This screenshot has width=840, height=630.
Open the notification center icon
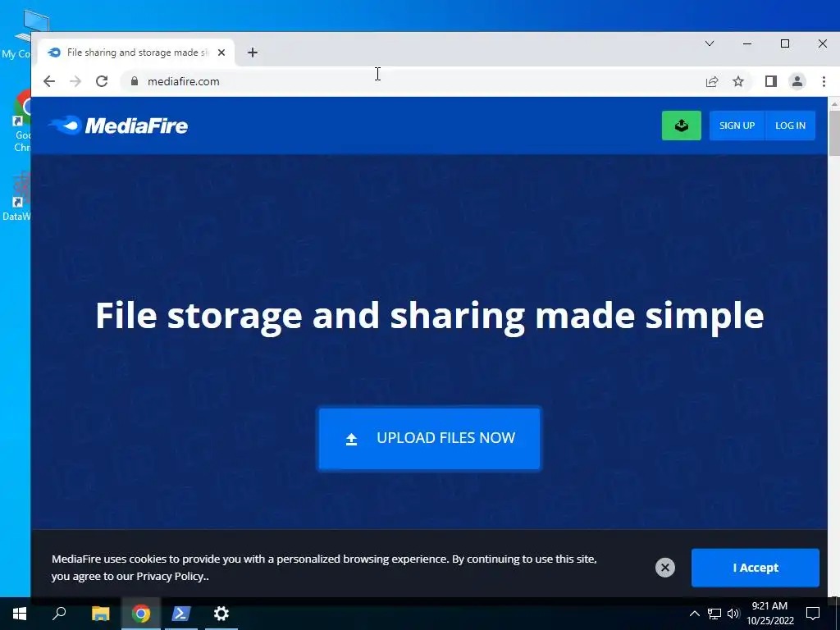point(813,614)
